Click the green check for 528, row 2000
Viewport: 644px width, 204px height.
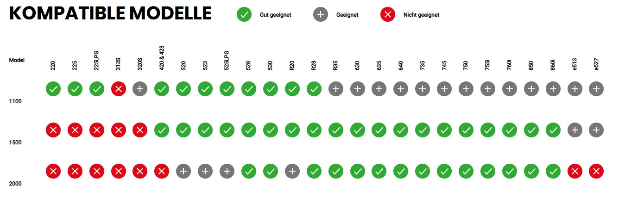[249, 171]
